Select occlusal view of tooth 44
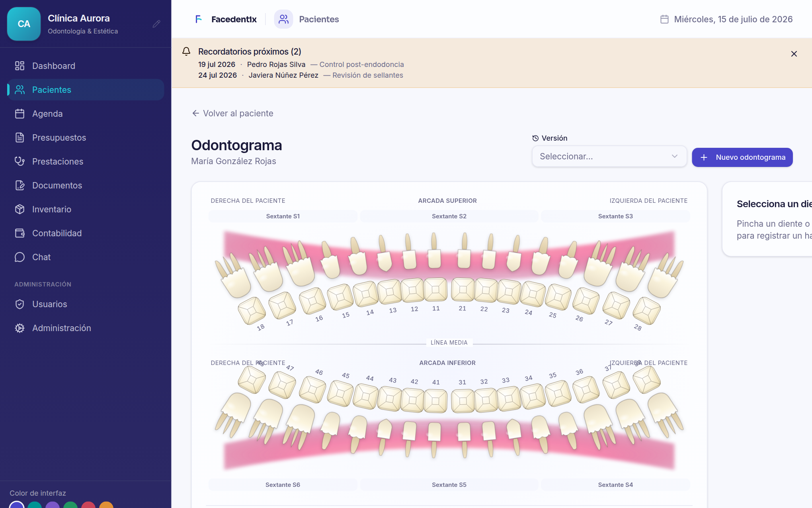Screen dimensions: 812x508 coord(366,396)
